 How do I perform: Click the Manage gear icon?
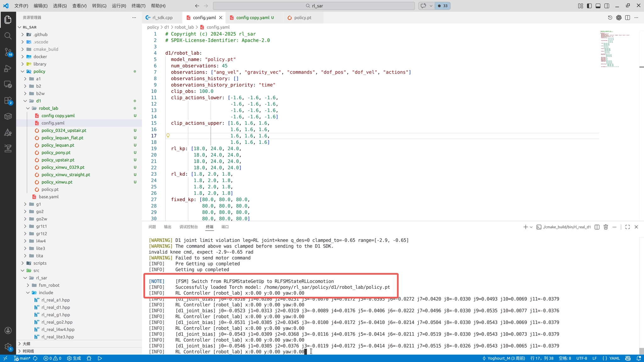pos(8,347)
